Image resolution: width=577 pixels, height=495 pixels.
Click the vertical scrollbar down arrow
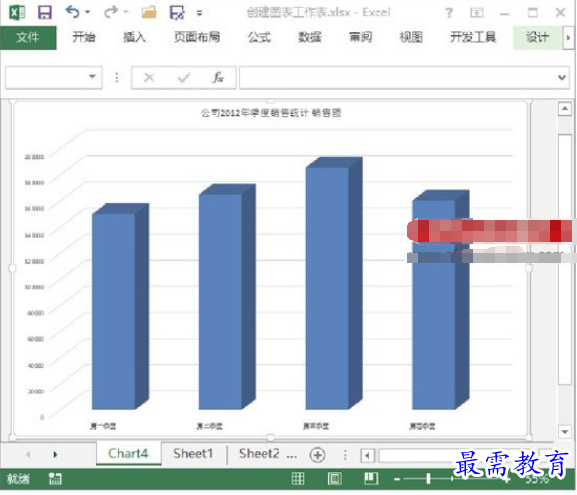point(564,432)
